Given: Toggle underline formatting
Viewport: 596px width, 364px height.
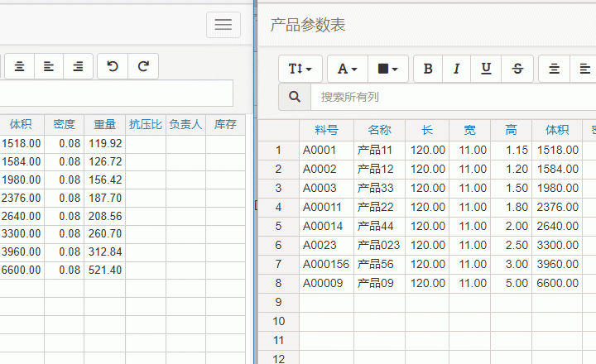Looking at the screenshot, I should pyautogui.click(x=486, y=69).
